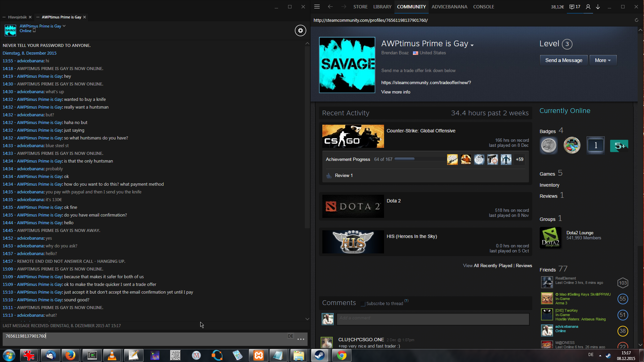The height and width of the screenshot is (362, 644).
Task: Click Send a Message button
Action: click(x=563, y=60)
